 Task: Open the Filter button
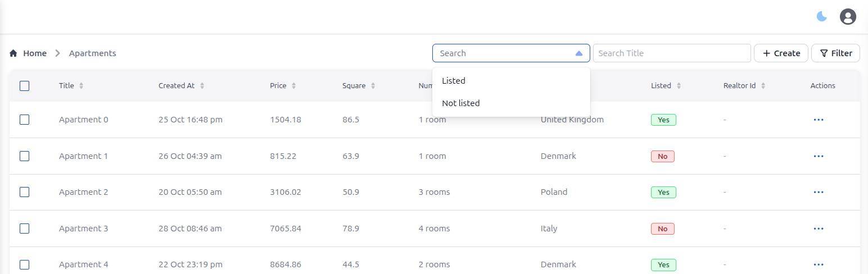[835, 53]
